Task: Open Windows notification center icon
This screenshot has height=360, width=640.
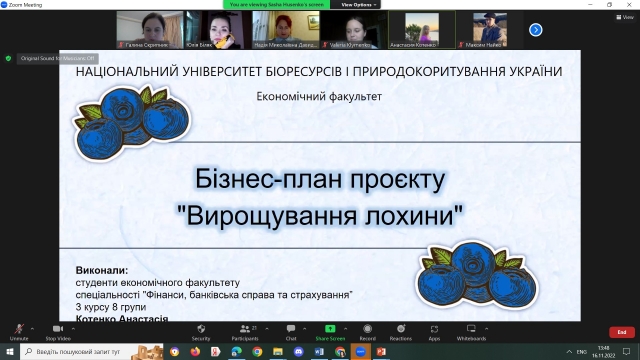Action: tap(627, 351)
